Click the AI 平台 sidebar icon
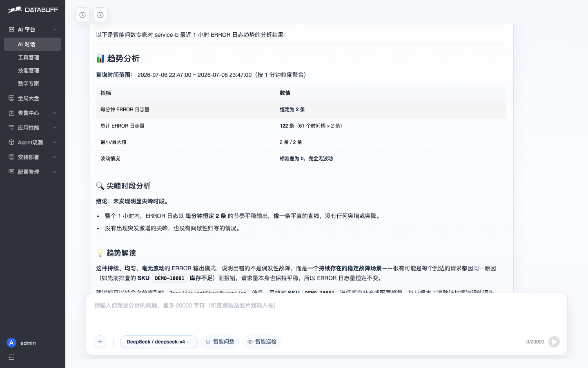The image size is (588, 368). 11,29
